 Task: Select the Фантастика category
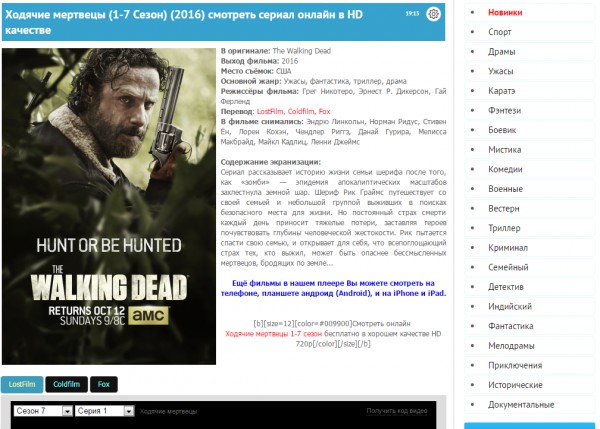(510, 326)
